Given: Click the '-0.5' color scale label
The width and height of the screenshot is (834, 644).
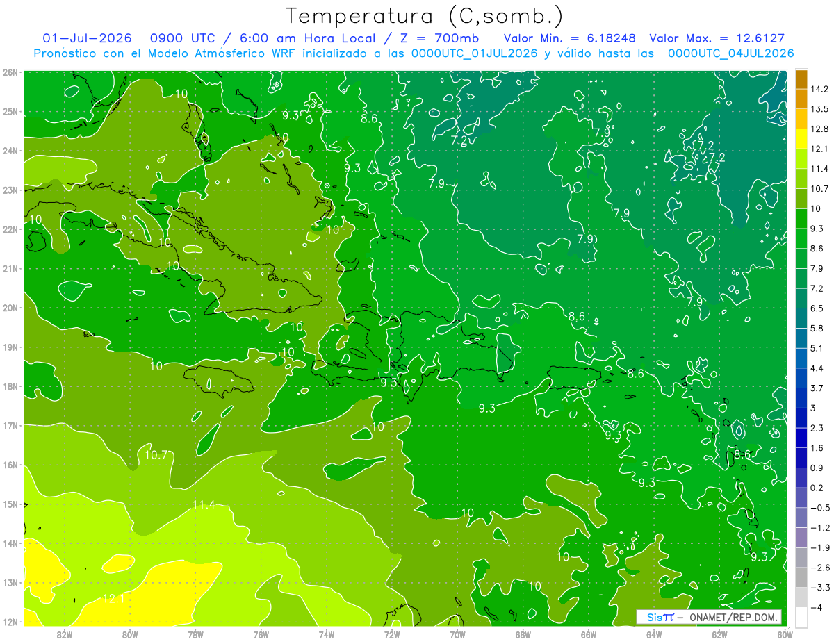Looking at the screenshot, I should 820,508.
